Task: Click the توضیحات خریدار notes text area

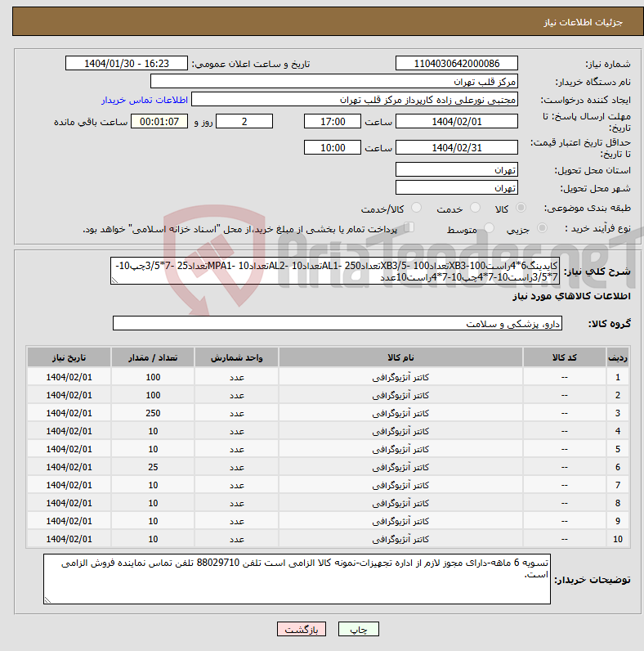Action: coord(297,579)
